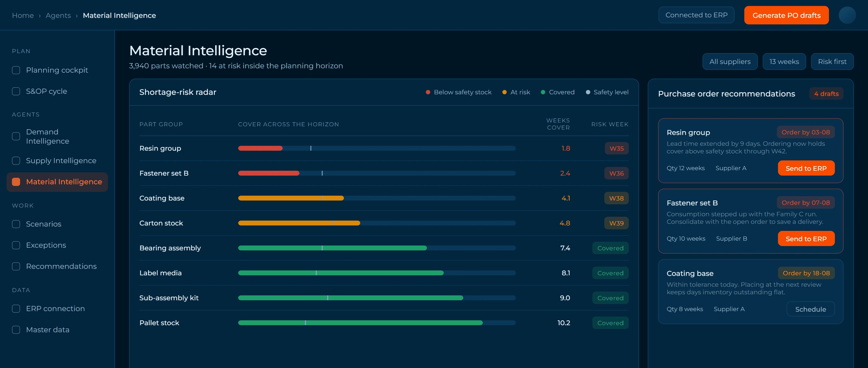Open Exceptions in the sidebar
The image size is (868, 368).
[x=57, y=245]
